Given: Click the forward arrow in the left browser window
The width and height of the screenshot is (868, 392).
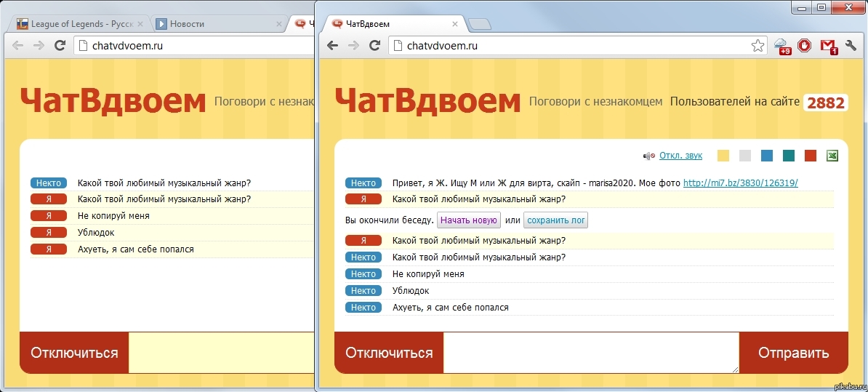Looking at the screenshot, I should [x=39, y=46].
